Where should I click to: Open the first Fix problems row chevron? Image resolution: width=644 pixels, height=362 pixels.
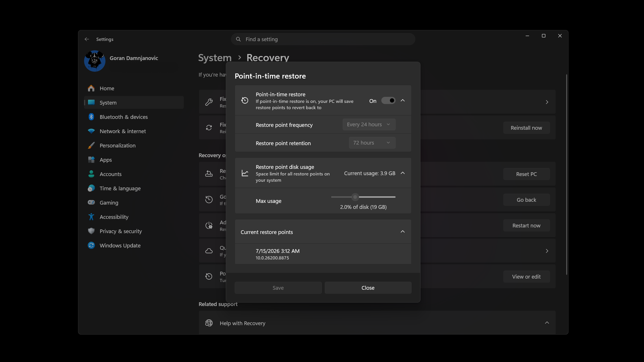click(547, 102)
